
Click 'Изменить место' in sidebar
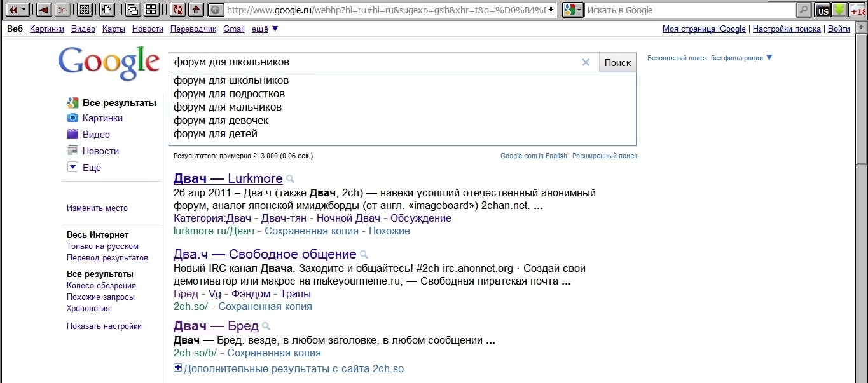(97, 208)
